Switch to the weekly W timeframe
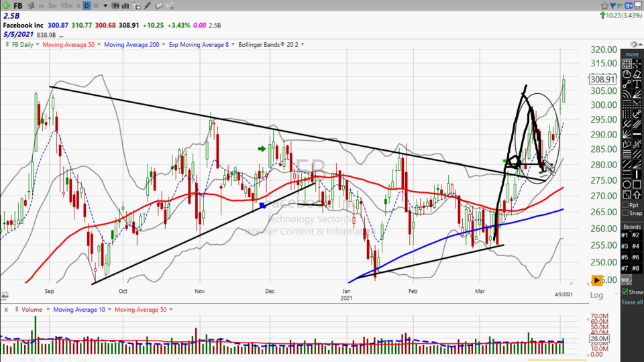The width and height of the screenshot is (644, 362). (x=96, y=6)
